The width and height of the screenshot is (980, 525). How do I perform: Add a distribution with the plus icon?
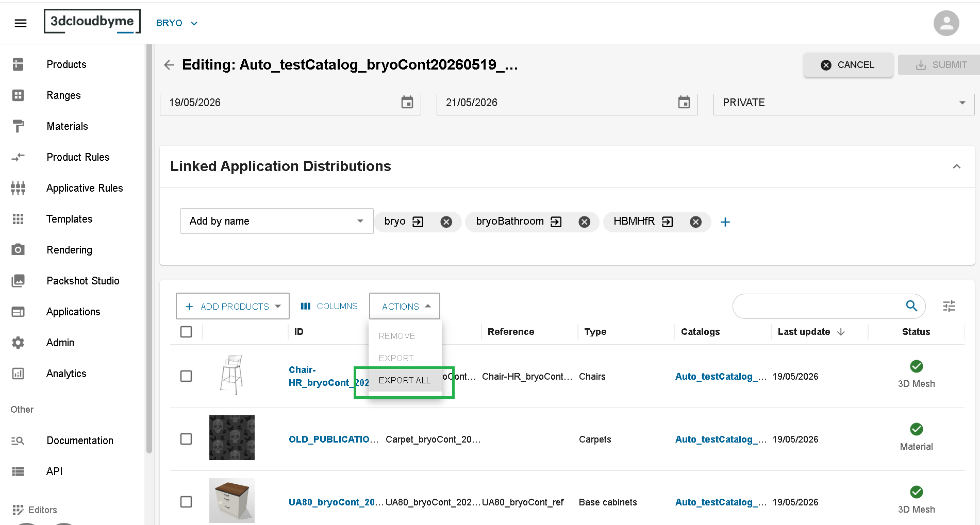click(725, 222)
